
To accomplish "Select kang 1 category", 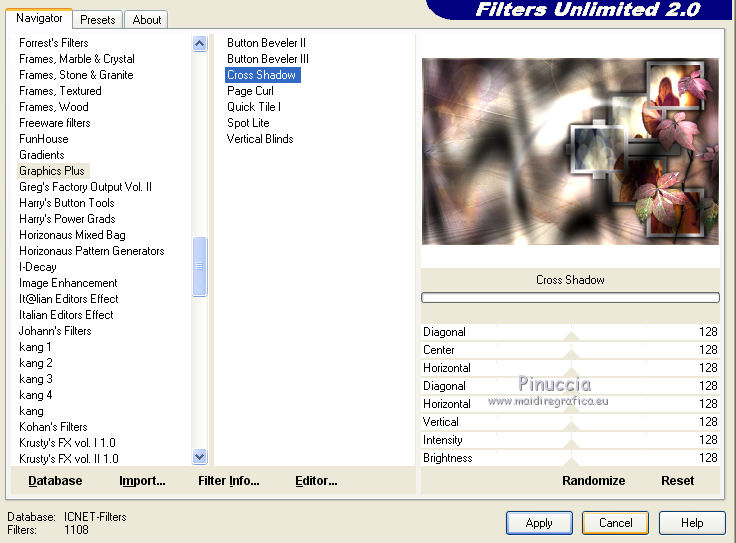I will 35,347.
